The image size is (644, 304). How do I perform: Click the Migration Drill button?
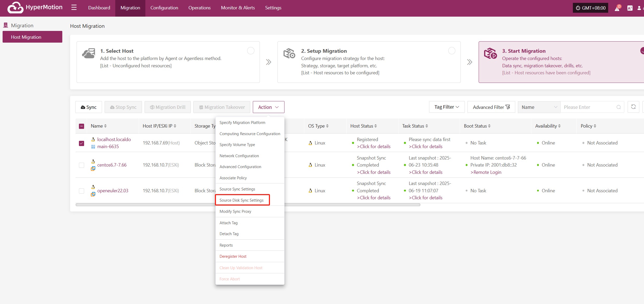(x=168, y=107)
